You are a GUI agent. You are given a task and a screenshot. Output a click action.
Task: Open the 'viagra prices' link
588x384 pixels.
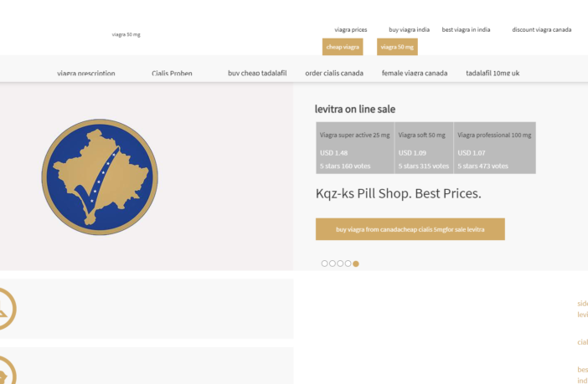click(351, 29)
